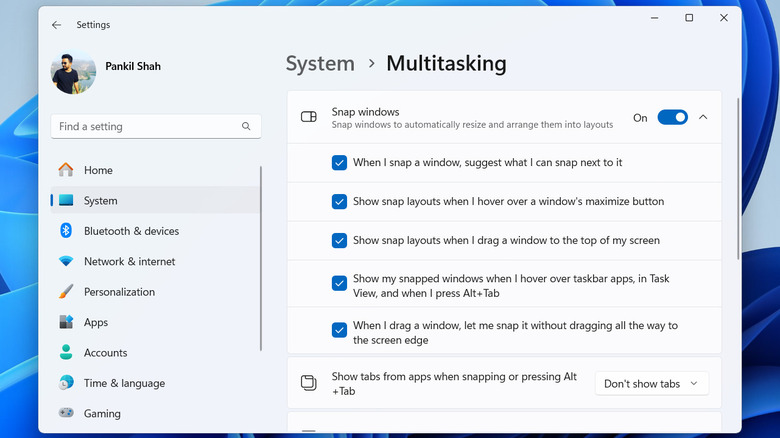Click the Find a setting search box
This screenshot has width=780, height=438.
pos(145,127)
